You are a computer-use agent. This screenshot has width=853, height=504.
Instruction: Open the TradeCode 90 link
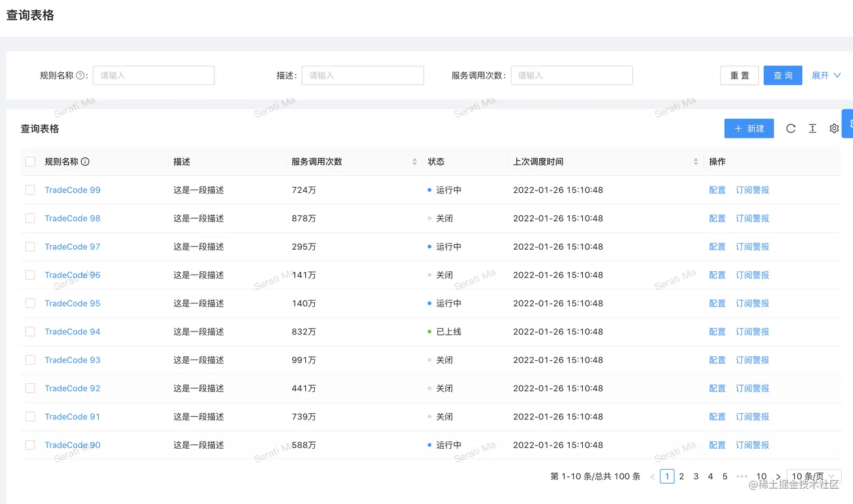point(73,445)
